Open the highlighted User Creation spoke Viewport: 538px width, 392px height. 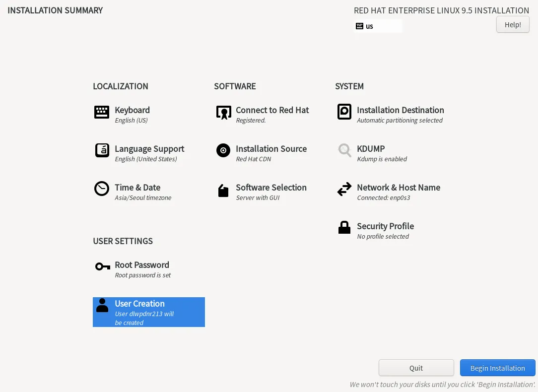pos(148,312)
